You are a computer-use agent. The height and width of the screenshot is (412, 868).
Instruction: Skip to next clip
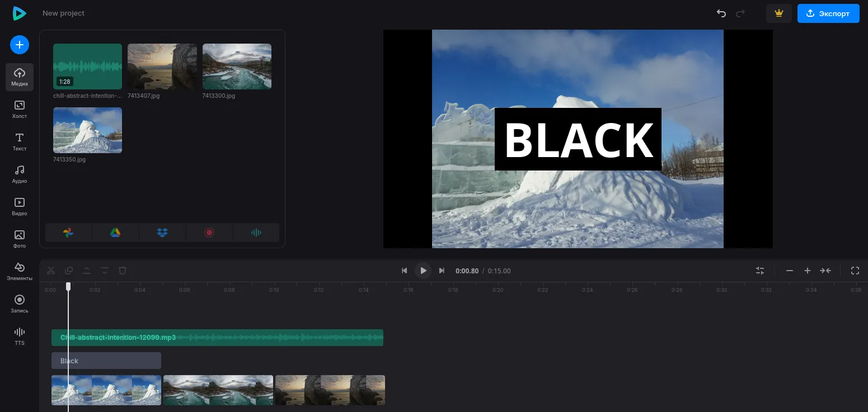pos(442,271)
